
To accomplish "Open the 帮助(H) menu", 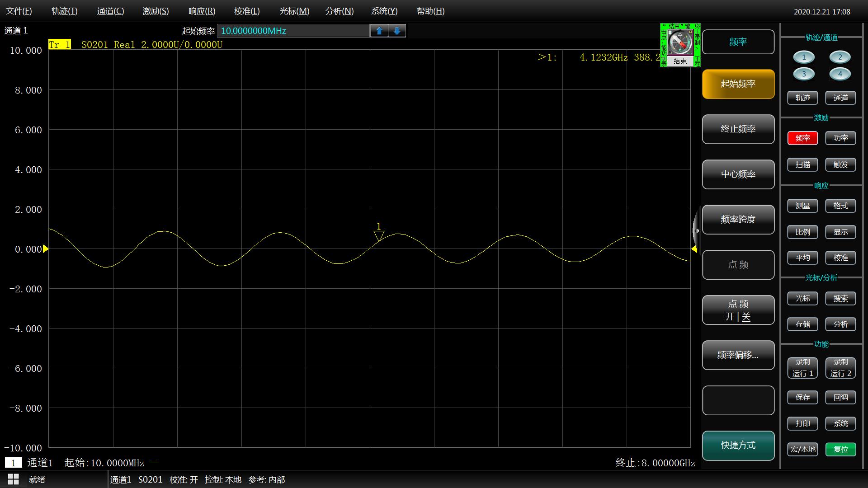I will pyautogui.click(x=430, y=11).
